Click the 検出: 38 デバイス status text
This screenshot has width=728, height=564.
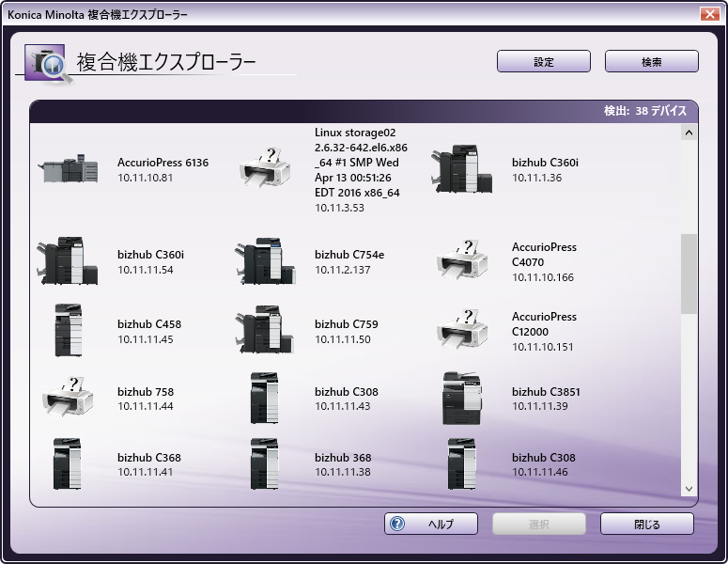point(645,111)
